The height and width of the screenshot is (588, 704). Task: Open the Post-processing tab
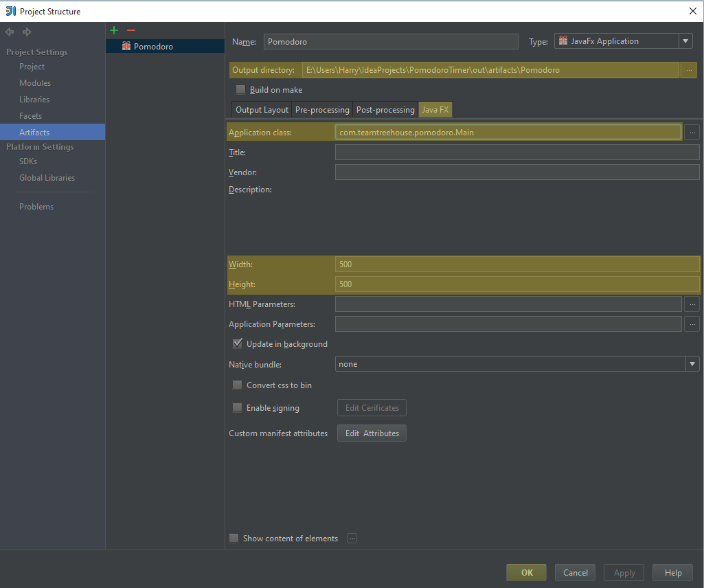[385, 110]
